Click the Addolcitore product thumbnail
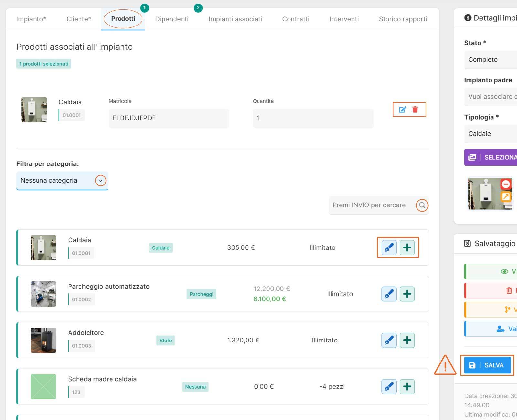Viewport: 517px width, 420px height. [43, 340]
